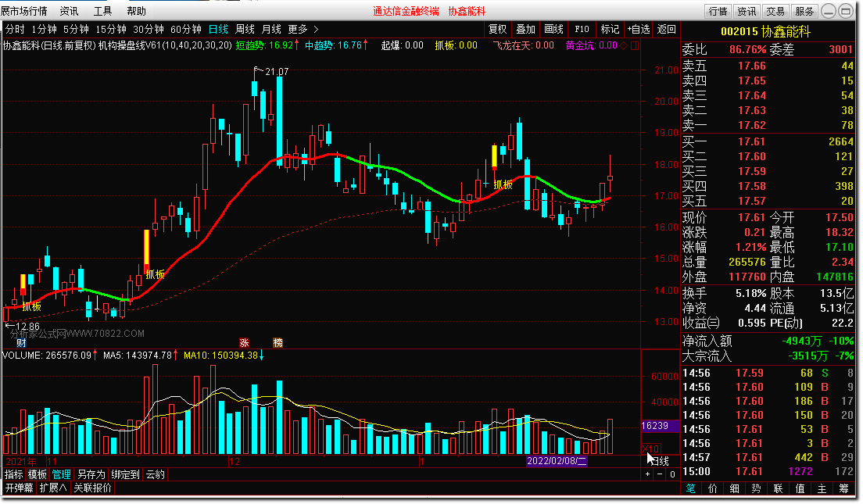The image size is (863, 504).
Task: Open the 工具 menu
Action: coord(103,11)
